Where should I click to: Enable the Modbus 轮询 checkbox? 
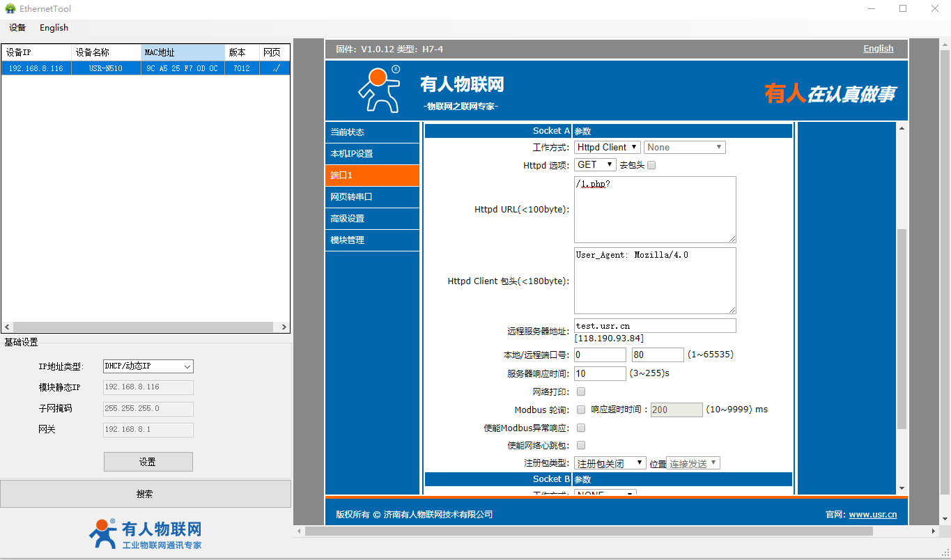(x=581, y=410)
